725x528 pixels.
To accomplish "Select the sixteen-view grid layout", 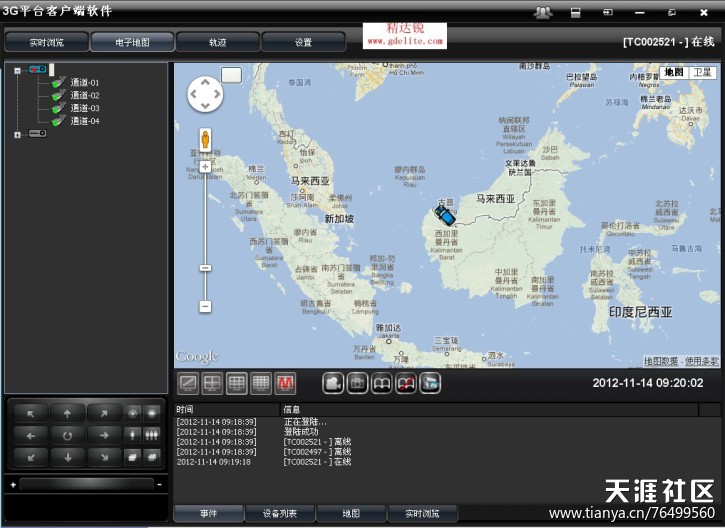I will [261, 383].
